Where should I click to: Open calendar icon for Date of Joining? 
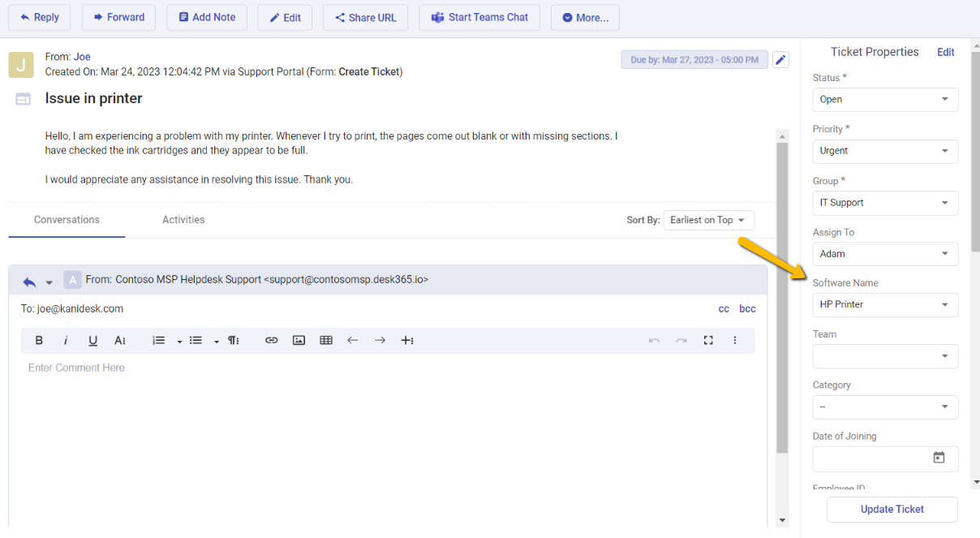point(939,458)
